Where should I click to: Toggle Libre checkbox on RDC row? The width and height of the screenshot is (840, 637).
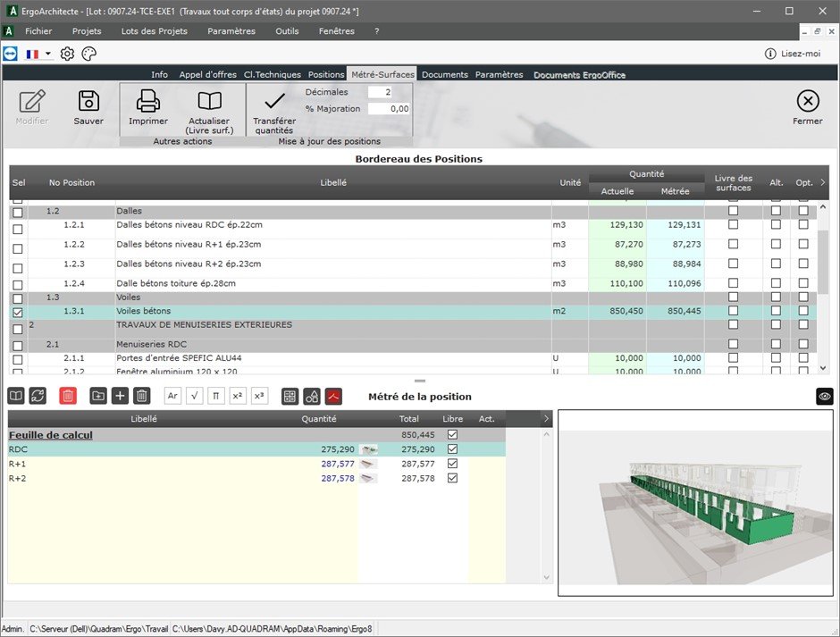(452, 449)
